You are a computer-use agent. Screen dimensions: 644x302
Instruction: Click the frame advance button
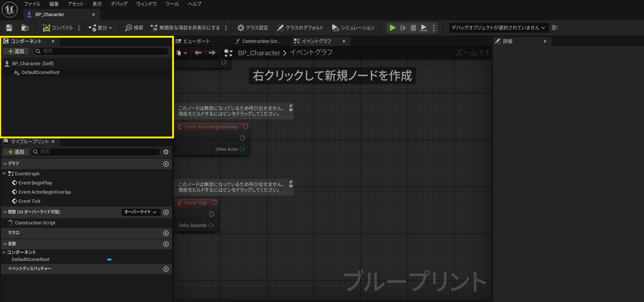[403, 28]
